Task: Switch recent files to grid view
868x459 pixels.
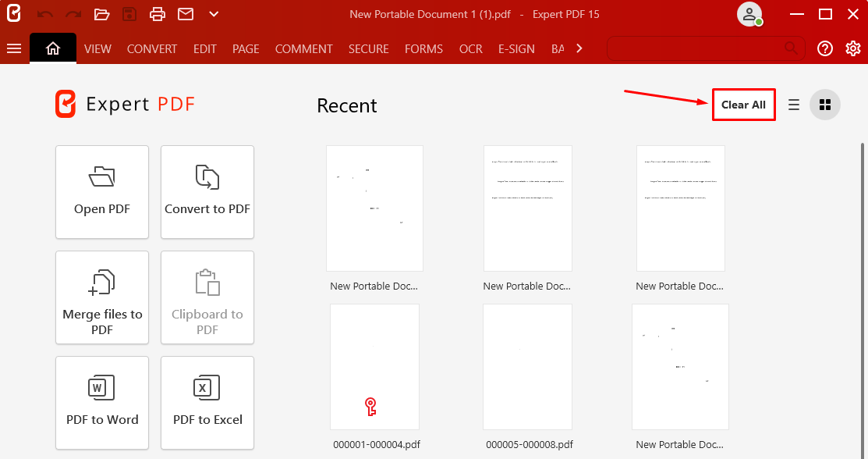Action: tap(825, 105)
